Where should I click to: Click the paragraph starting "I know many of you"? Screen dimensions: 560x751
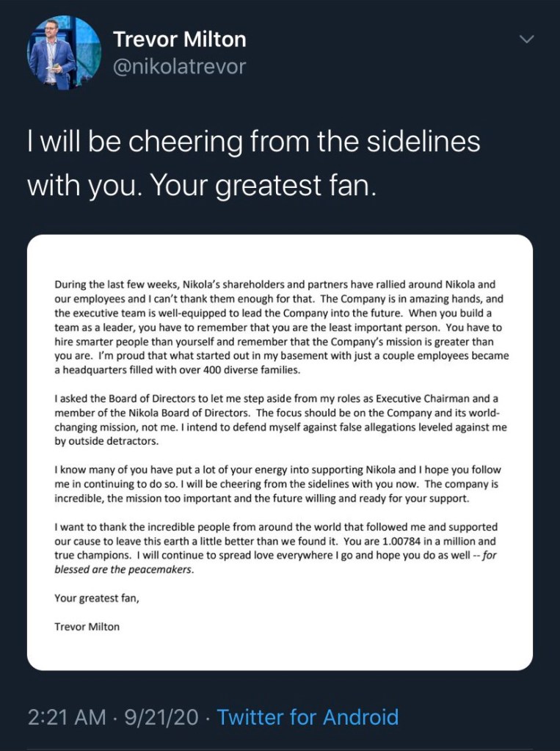point(280,484)
